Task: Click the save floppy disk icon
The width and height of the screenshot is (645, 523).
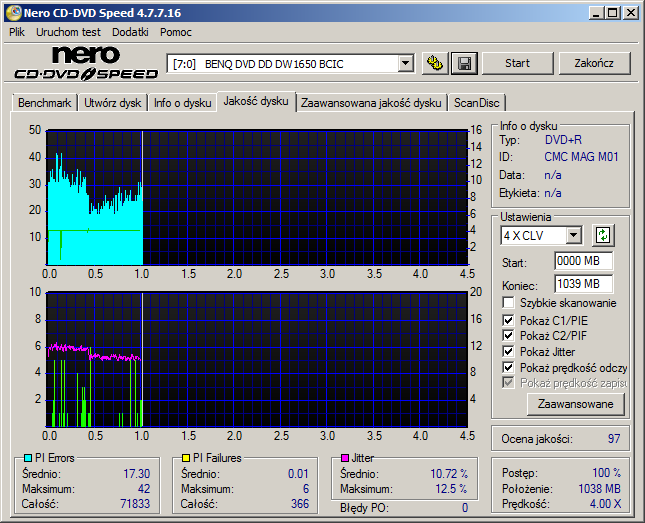Action: point(464,63)
